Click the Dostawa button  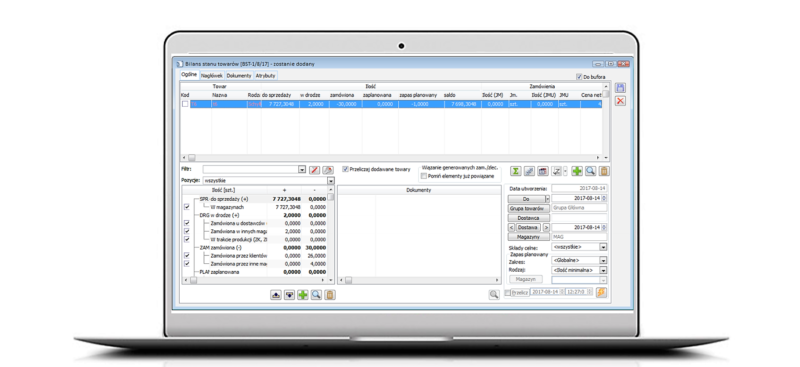(x=529, y=227)
